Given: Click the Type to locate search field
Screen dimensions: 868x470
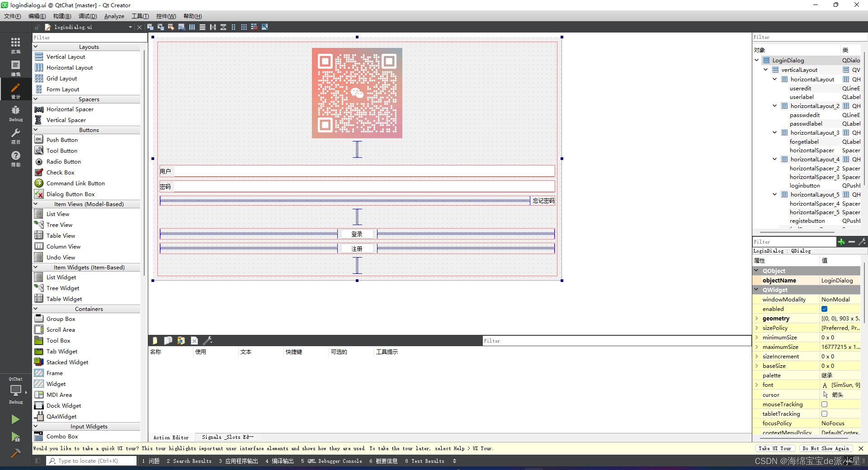Looking at the screenshot, I should point(91,461).
